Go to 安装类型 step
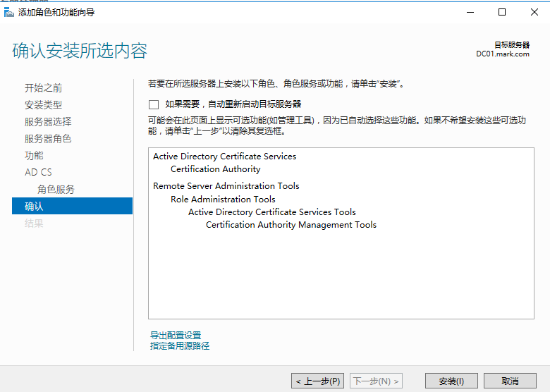Image resolution: width=550 pixels, height=392 pixels. [x=44, y=105]
